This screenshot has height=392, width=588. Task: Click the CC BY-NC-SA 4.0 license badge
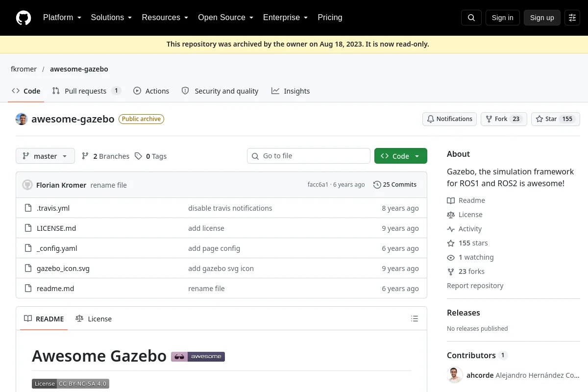71,384
